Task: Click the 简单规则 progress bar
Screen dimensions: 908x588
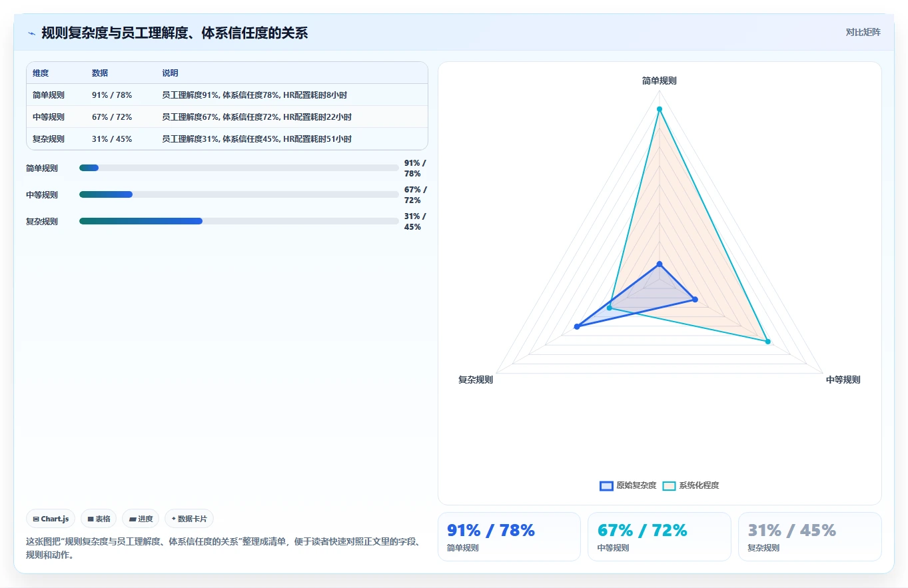Action: click(x=238, y=168)
